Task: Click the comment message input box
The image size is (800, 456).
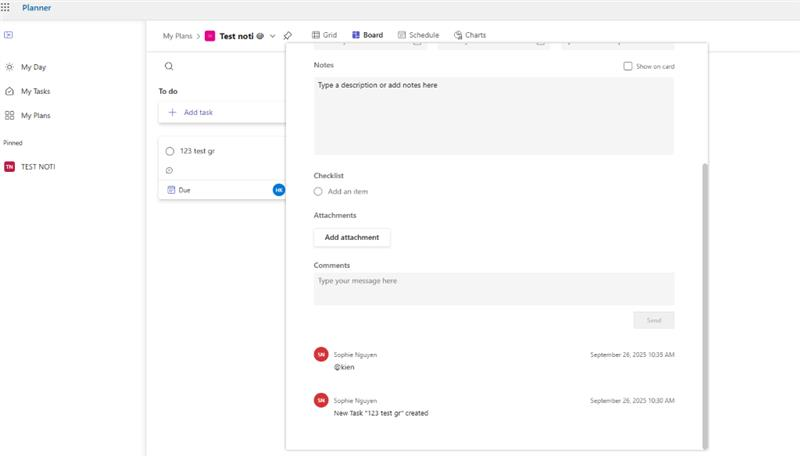Action: (493, 289)
